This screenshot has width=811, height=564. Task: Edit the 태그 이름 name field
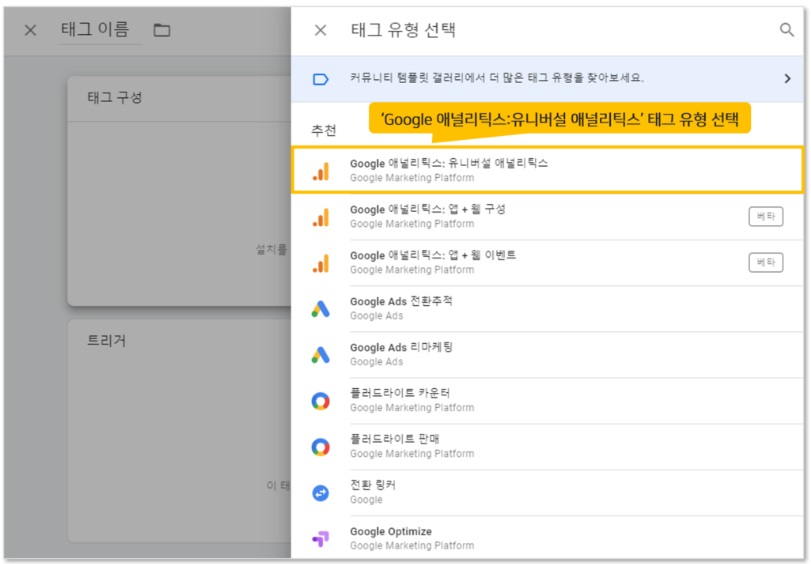(x=100, y=30)
